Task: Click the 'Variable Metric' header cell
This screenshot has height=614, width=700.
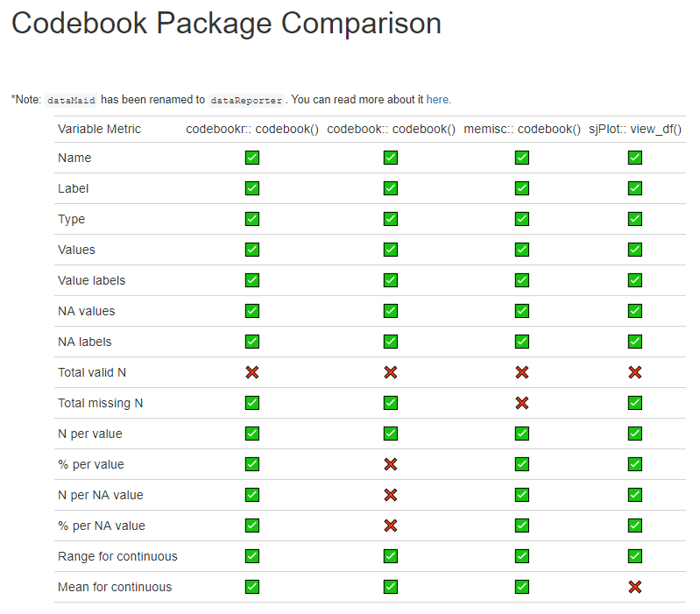Action: pyautogui.click(x=99, y=129)
